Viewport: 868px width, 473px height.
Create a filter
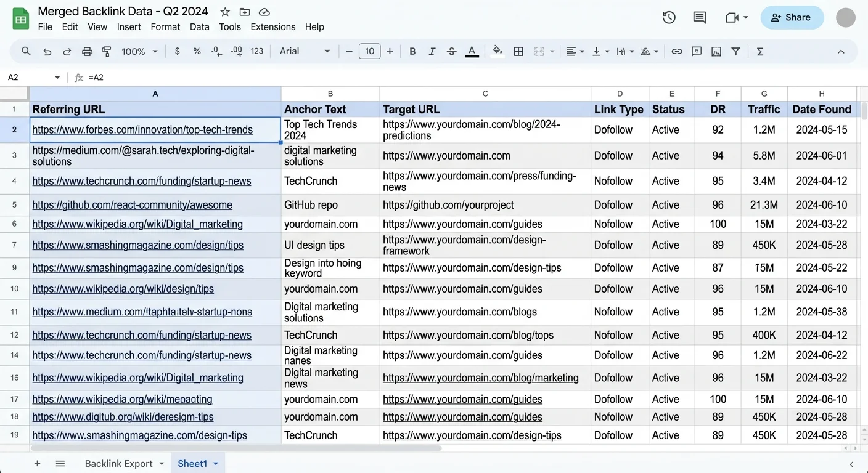(735, 52)
